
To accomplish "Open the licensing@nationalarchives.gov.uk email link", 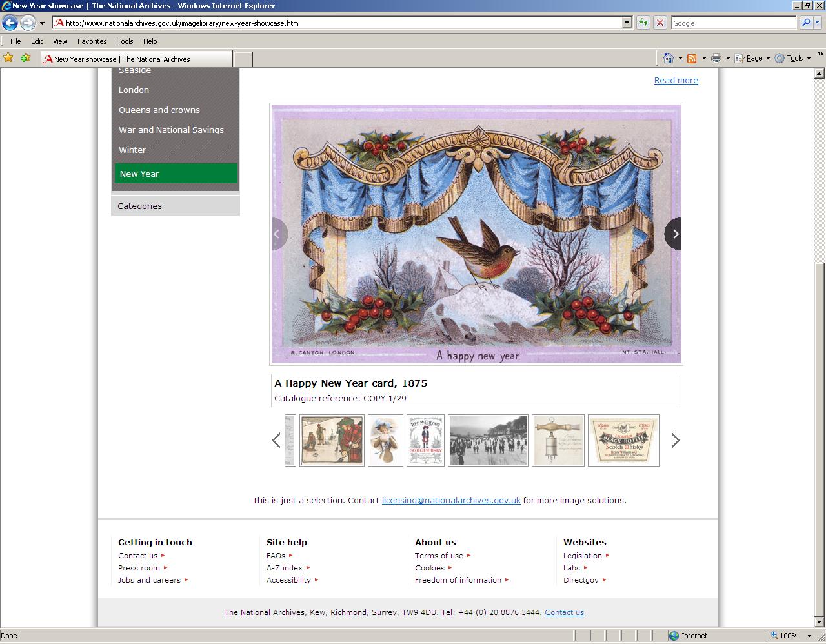I will tap(450, 500).
